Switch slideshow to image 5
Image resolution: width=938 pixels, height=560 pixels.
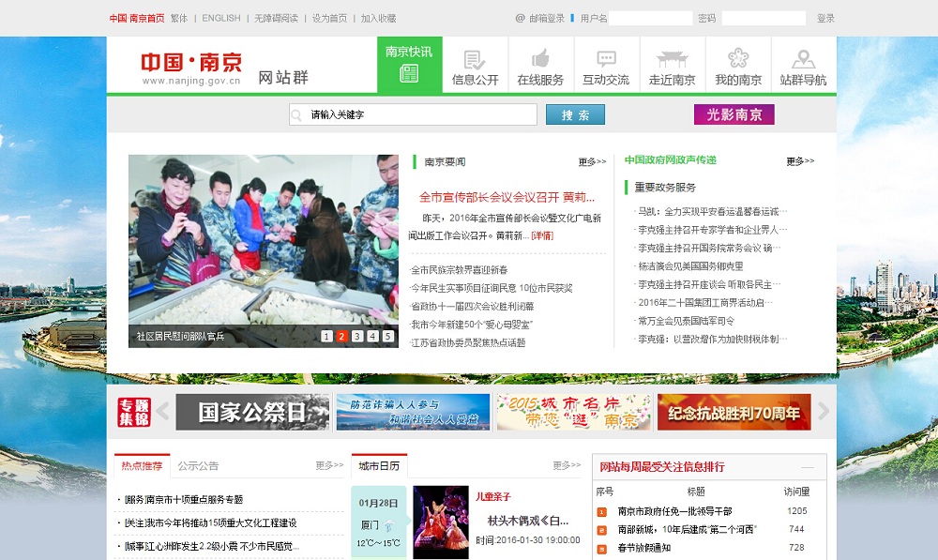(x=388, y=336)
